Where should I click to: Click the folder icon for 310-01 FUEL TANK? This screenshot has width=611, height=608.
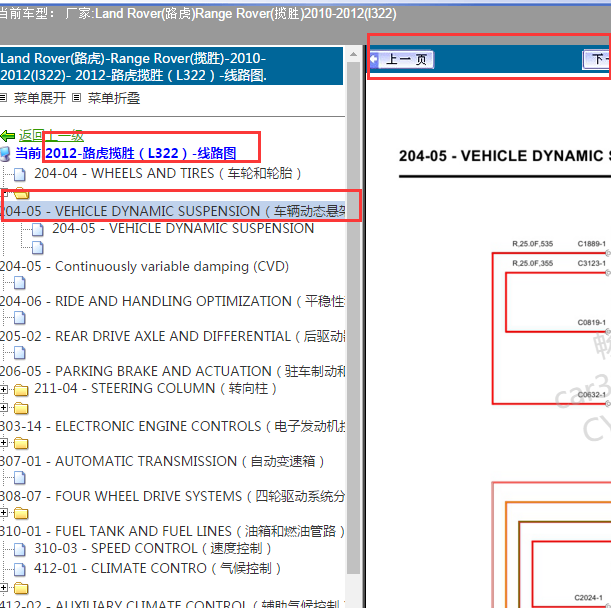click(x=21, y=514)
